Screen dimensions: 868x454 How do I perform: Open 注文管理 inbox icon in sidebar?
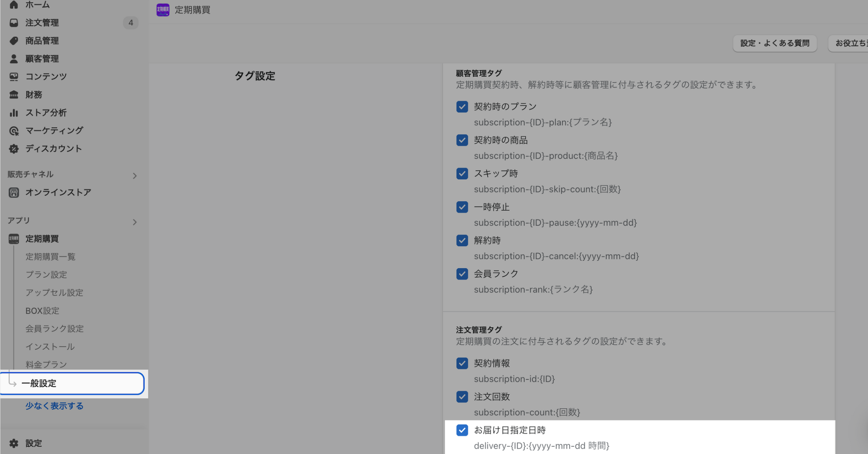(x=14, y=23)
